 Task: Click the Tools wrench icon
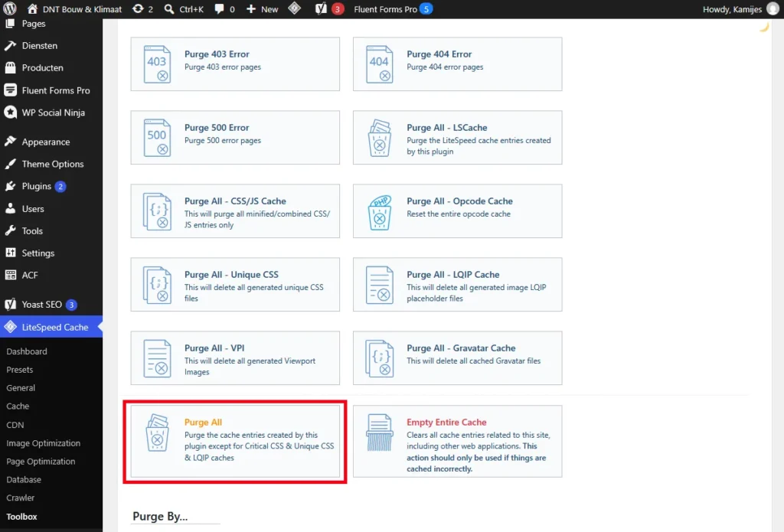click(x=11, y=230)
